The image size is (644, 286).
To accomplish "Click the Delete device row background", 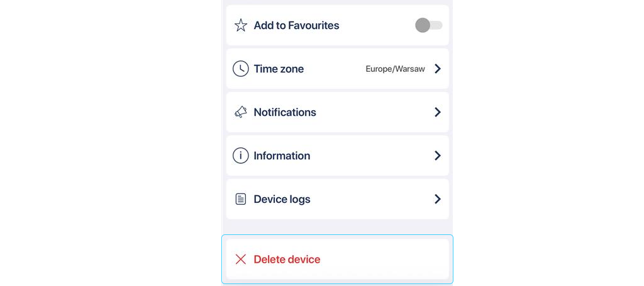I will coord(384,260).
